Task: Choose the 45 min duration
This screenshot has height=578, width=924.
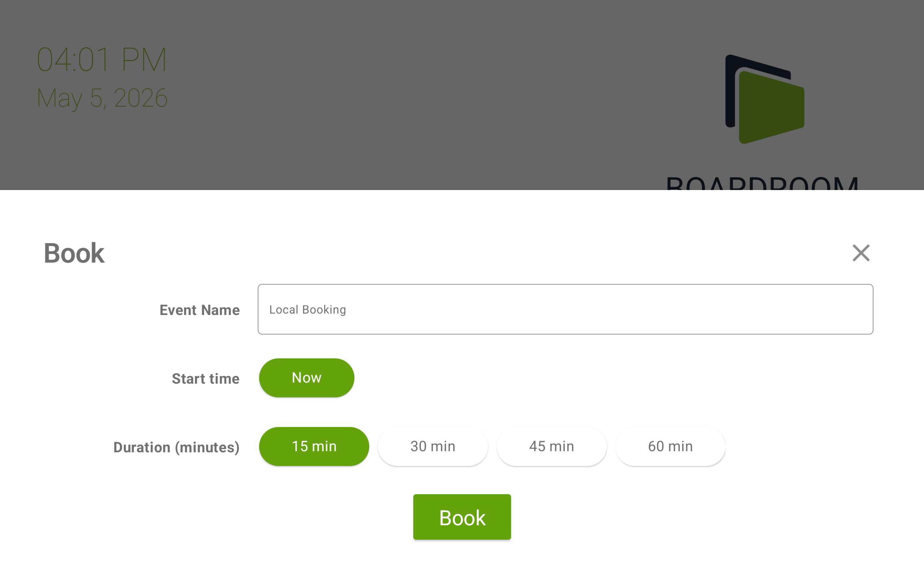Action: tap(552, 447)
